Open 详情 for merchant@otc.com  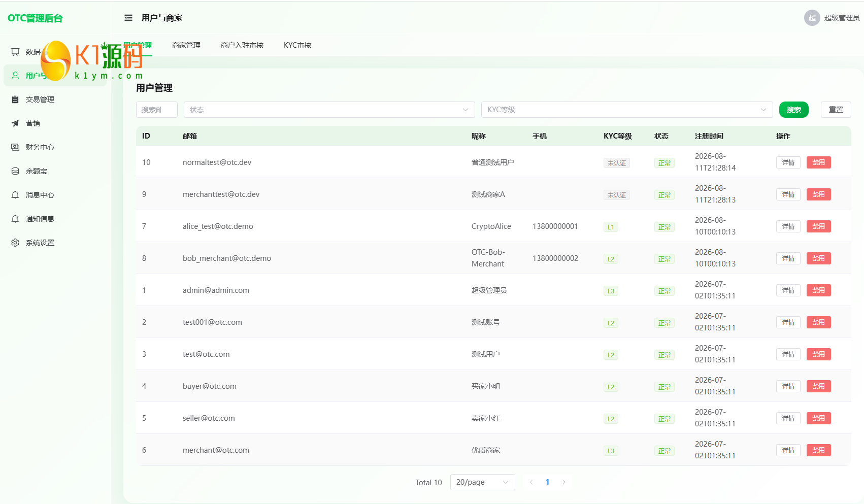[788, 450]
